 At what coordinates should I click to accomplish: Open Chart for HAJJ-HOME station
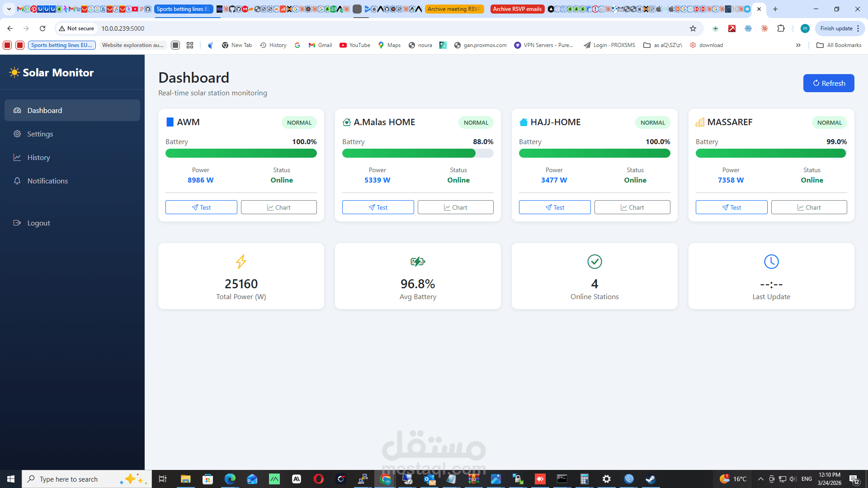coord(632,207)
